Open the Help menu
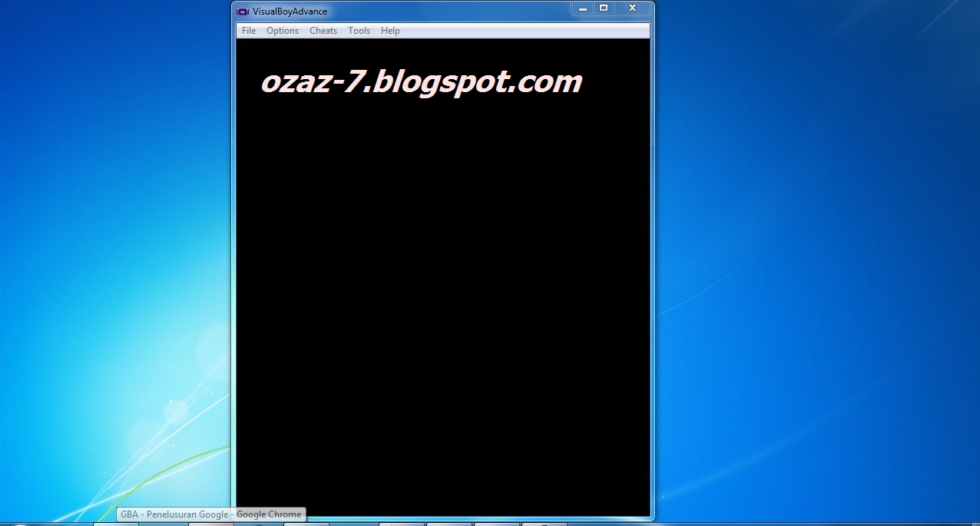This screenshot has height=526, width=980. tap(390, 30)
